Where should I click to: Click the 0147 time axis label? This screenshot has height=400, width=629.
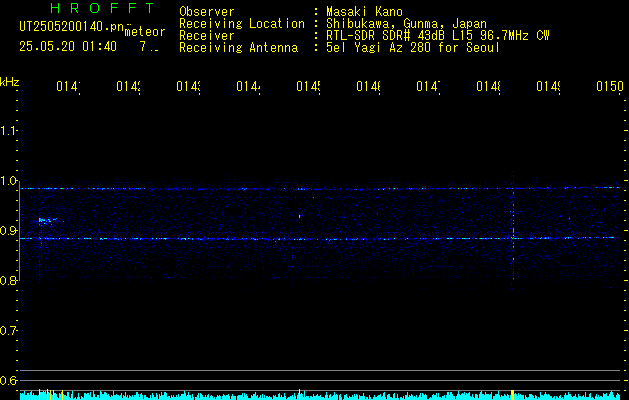(x=428, y=86)
